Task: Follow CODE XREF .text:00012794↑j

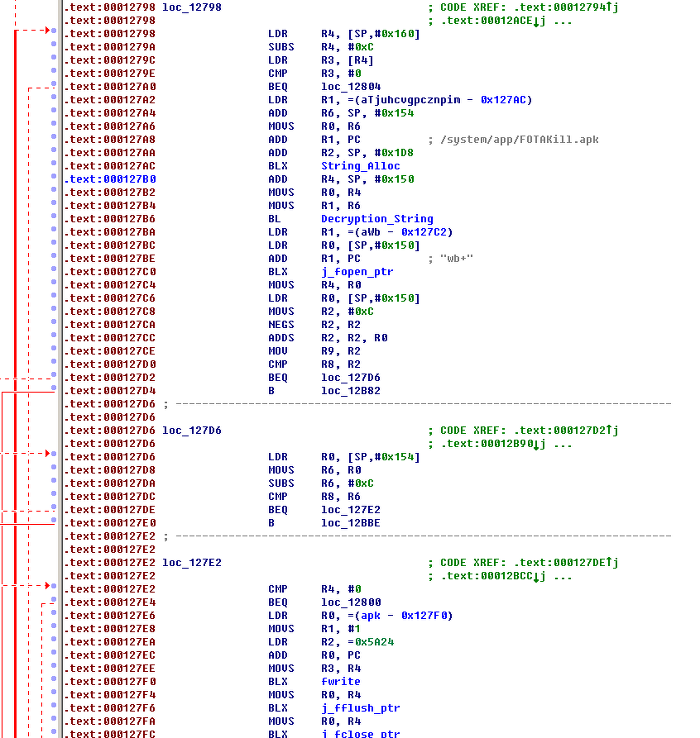Action: (566, 8)
